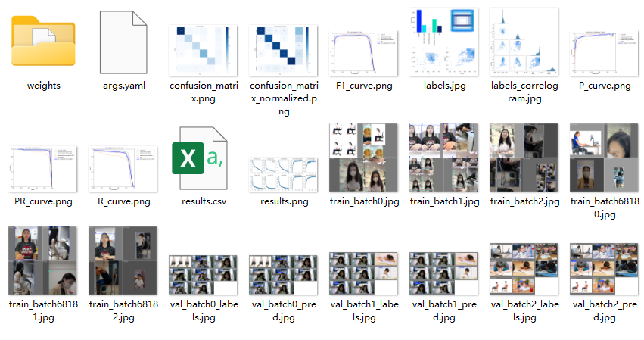This screenshot has height=340, width=644.
Task: Select the train_batch68180.jpg thumbnail
Action: coord(604,158)
